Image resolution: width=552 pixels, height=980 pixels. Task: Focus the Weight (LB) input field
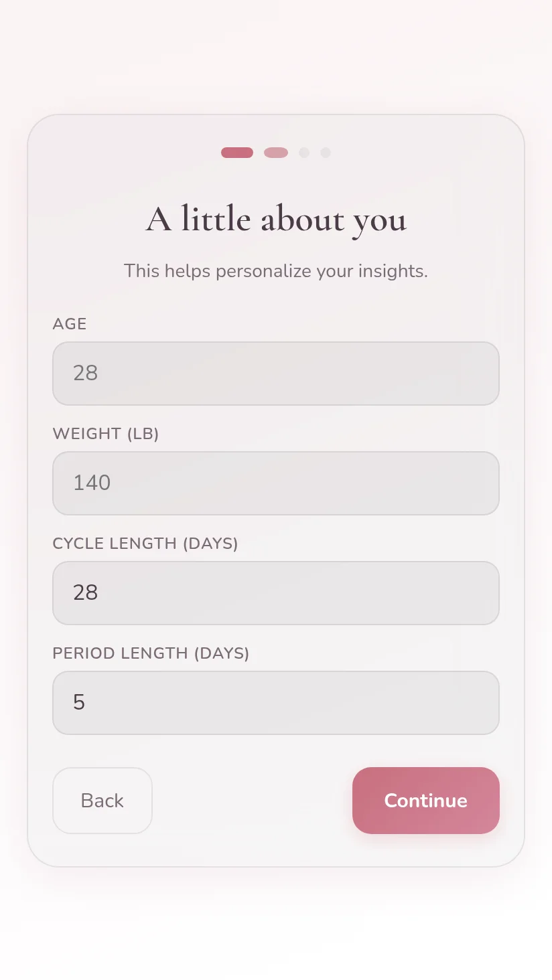pos(276,483)
